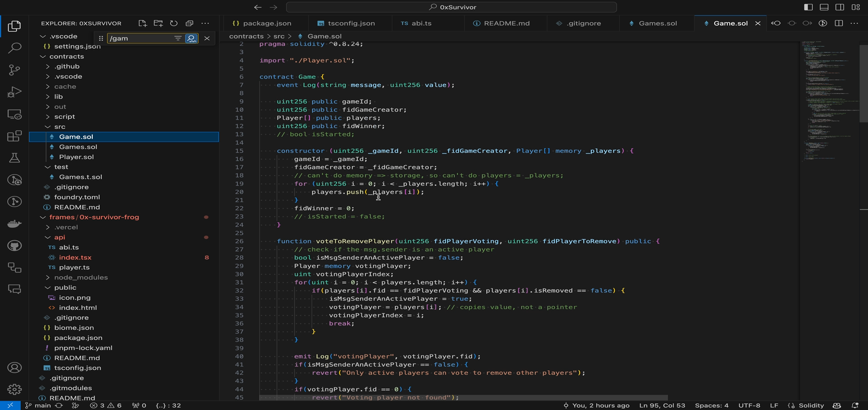Open the remote window indicator in status bar
Screen dimensions: 868x410
(10, 405)
